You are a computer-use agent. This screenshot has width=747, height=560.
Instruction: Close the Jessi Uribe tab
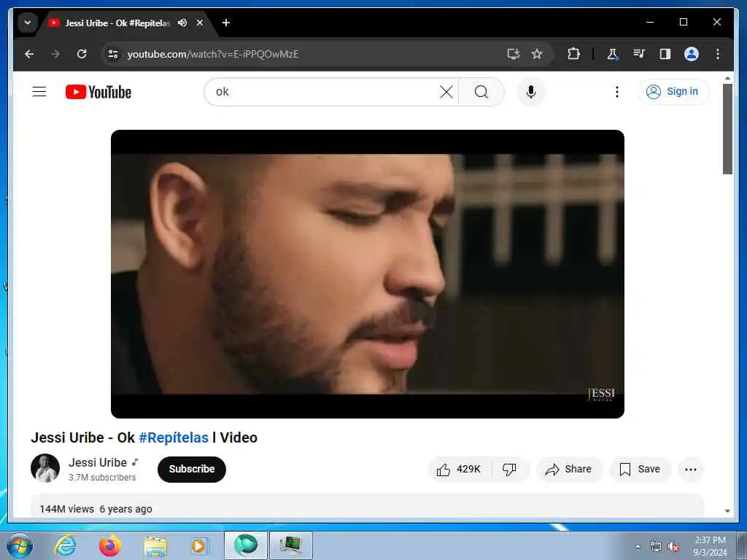(x=200, y=23)
